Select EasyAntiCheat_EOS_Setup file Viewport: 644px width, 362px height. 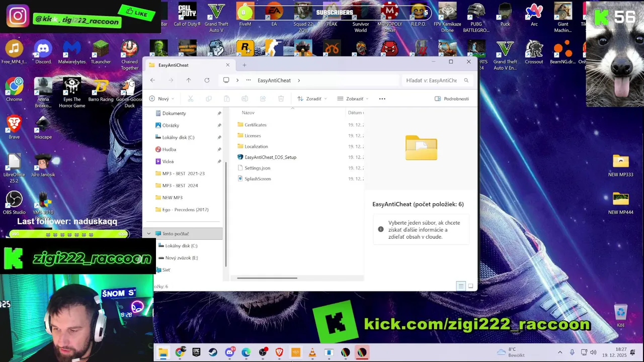click(270, 157)
